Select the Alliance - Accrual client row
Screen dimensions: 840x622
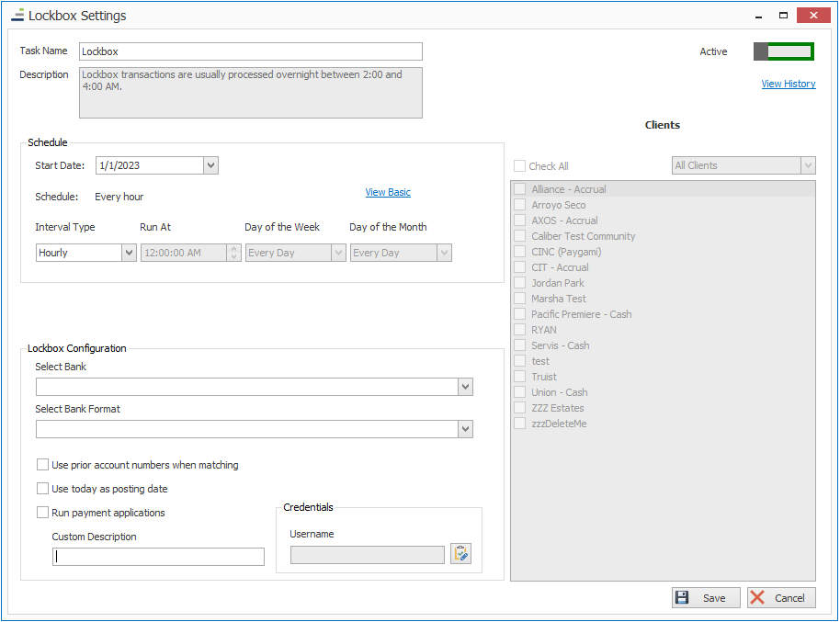569,189
